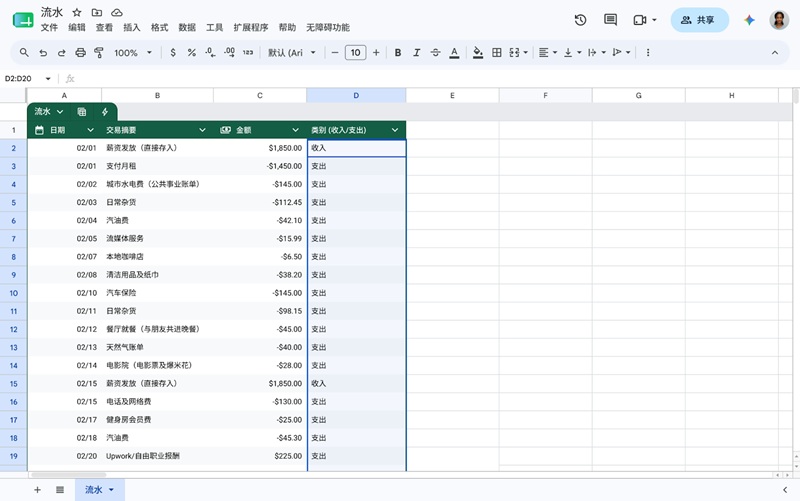
Task: Open the borders tool
Action: coord(496,53)
